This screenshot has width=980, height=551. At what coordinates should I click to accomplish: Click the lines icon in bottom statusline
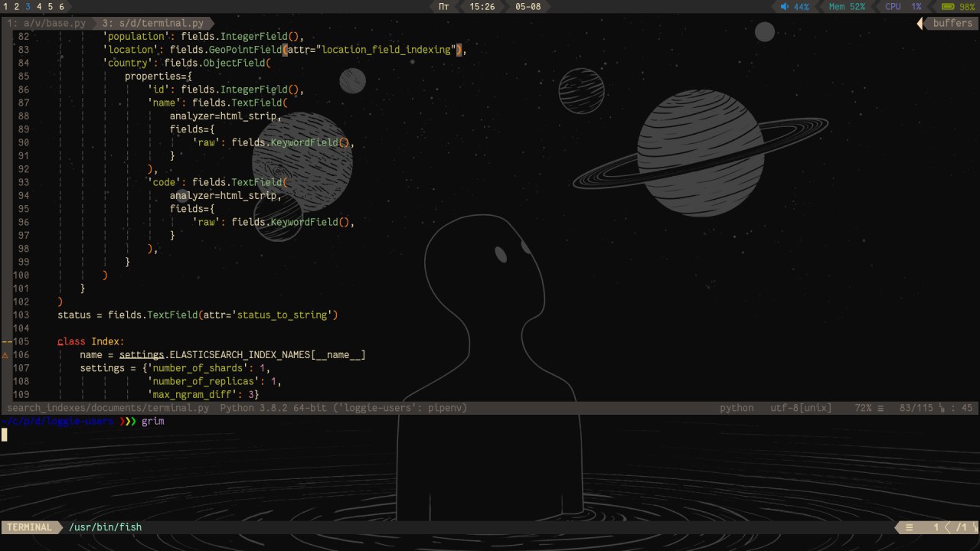pos(909,527)
